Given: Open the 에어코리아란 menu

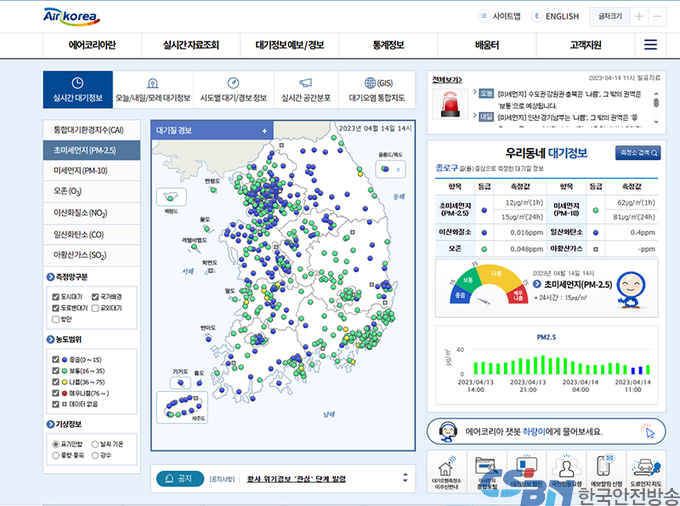Looking at the screenshot, I should (92, 45).
